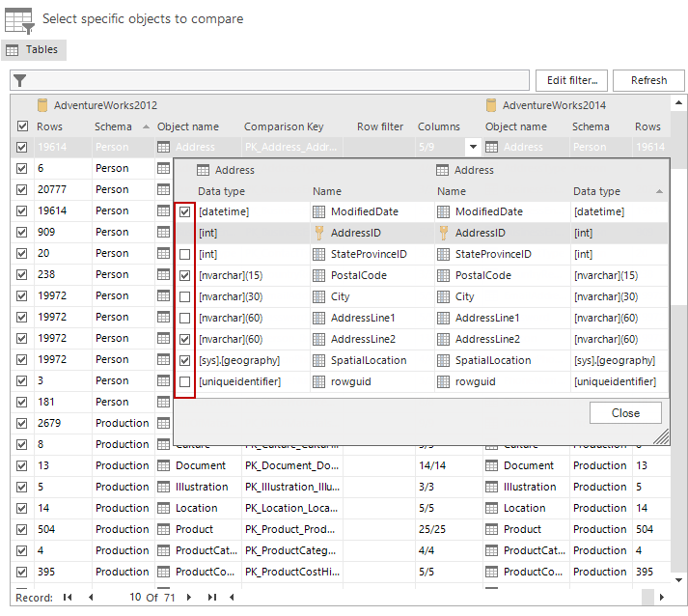Screen dimensions: 688x616
Task: Toggle the select-all checkbox in header row
Action: [x=22, y=126]
